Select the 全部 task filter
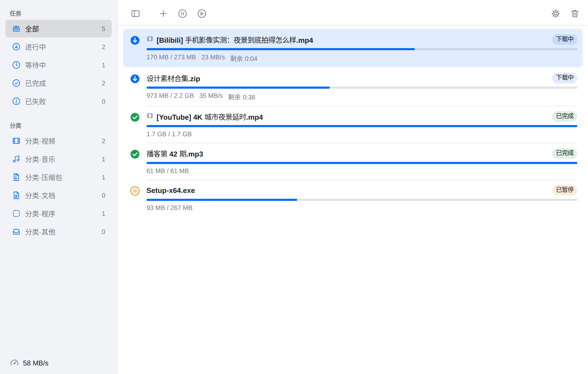 click(59, 29)
